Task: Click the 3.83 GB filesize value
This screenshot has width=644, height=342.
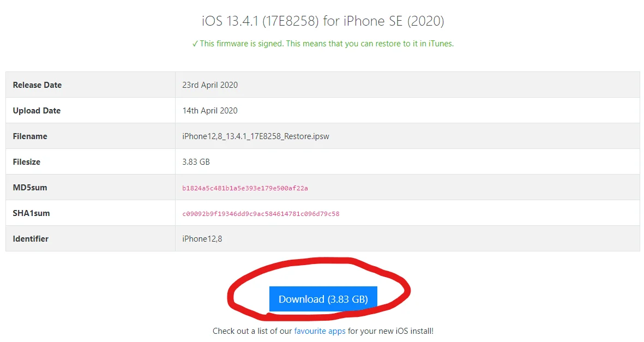Action: point(196,162)
